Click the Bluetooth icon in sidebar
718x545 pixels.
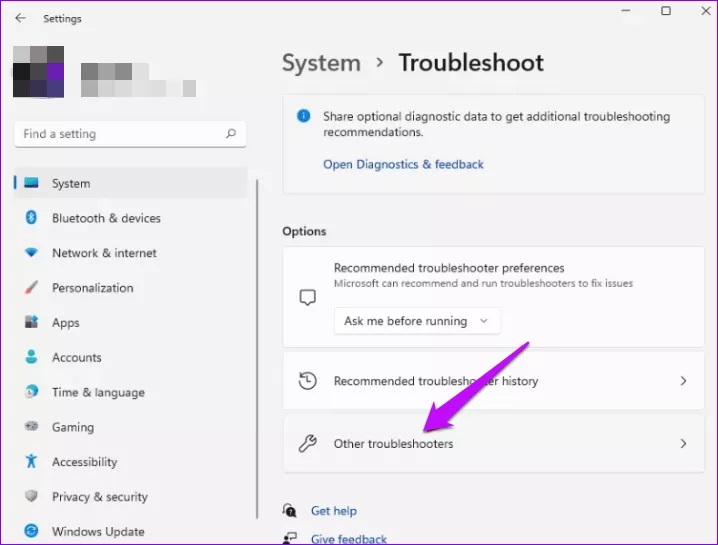(x=31, y=217)
